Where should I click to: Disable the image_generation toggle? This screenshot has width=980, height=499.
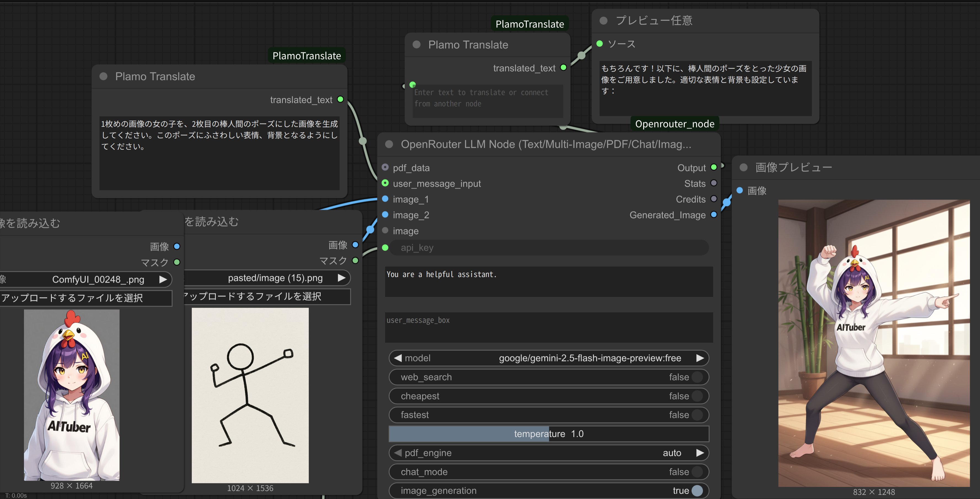tap(697, 490)
